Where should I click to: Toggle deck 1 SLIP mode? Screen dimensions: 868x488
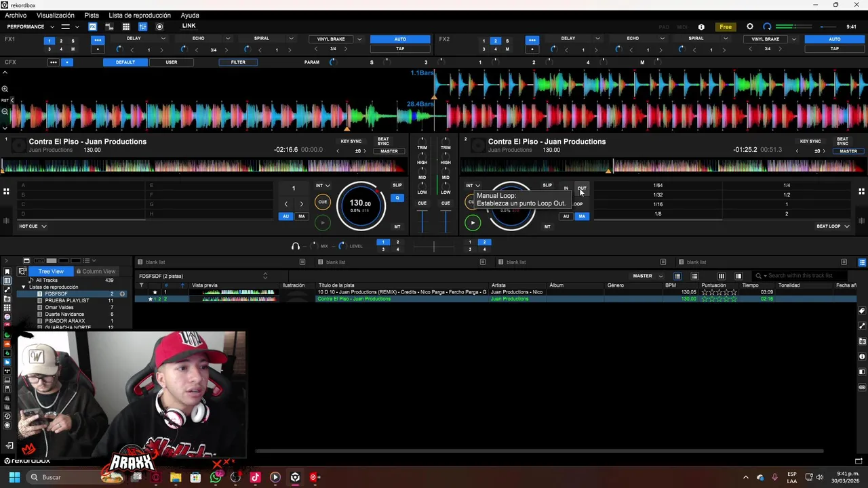click(397, 185)
